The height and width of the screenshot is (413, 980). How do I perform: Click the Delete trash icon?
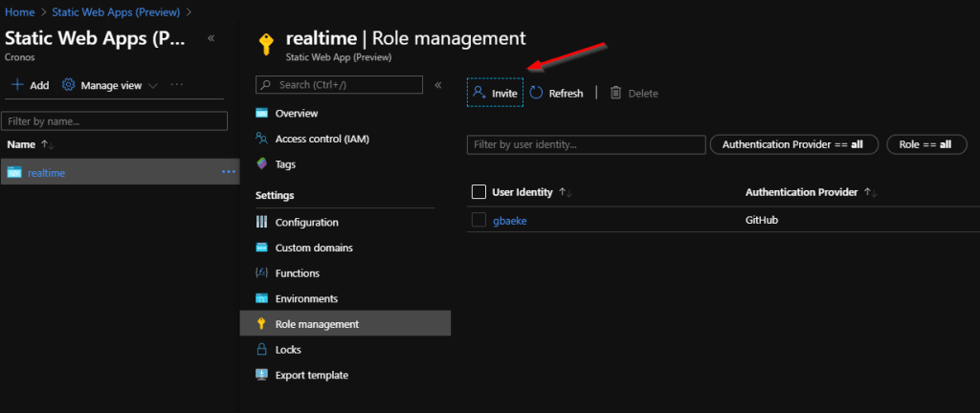click(x=616, y=93)
